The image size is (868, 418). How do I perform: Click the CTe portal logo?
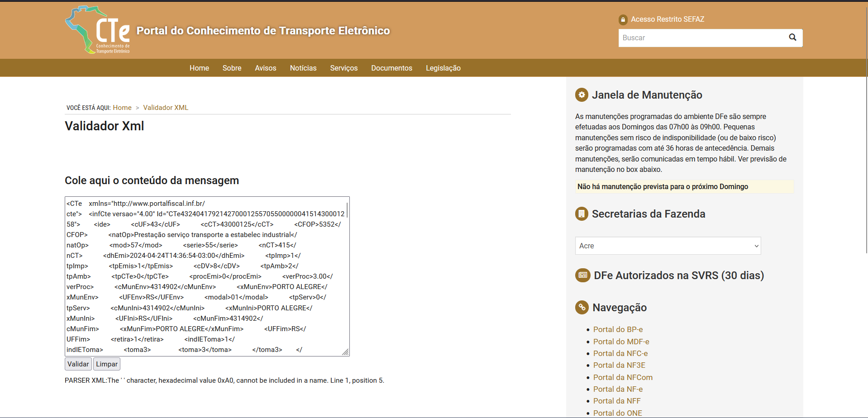[x=98, y=30]
